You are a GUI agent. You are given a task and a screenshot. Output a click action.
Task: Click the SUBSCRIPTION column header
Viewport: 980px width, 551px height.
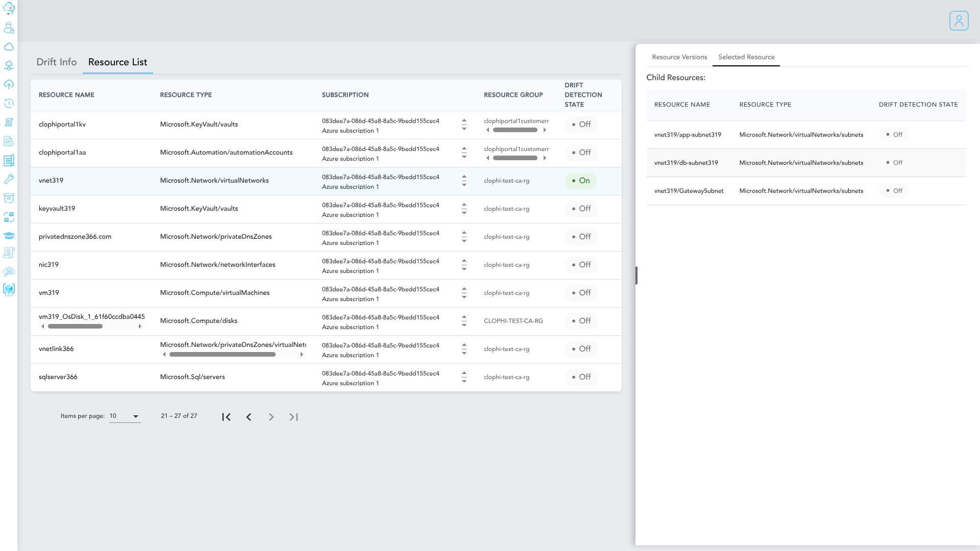[x=345, y=95]
